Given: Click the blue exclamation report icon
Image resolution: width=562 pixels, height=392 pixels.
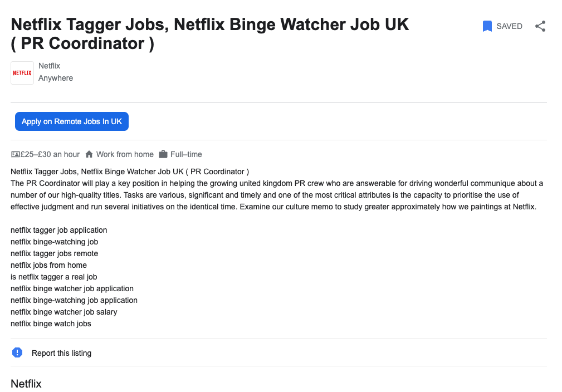Looking at the screenshot, I should click(x=17, y=352).
